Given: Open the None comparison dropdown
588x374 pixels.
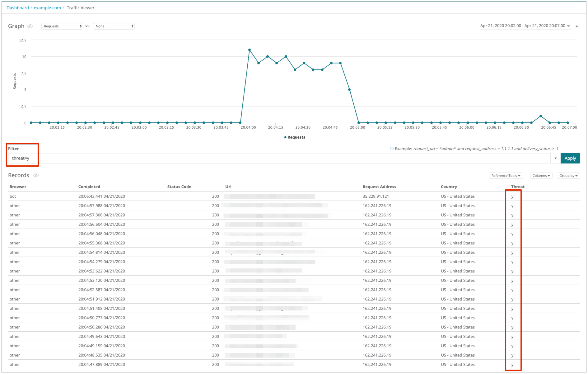Looking at the screenshot, I should click(x=114, y=26).
